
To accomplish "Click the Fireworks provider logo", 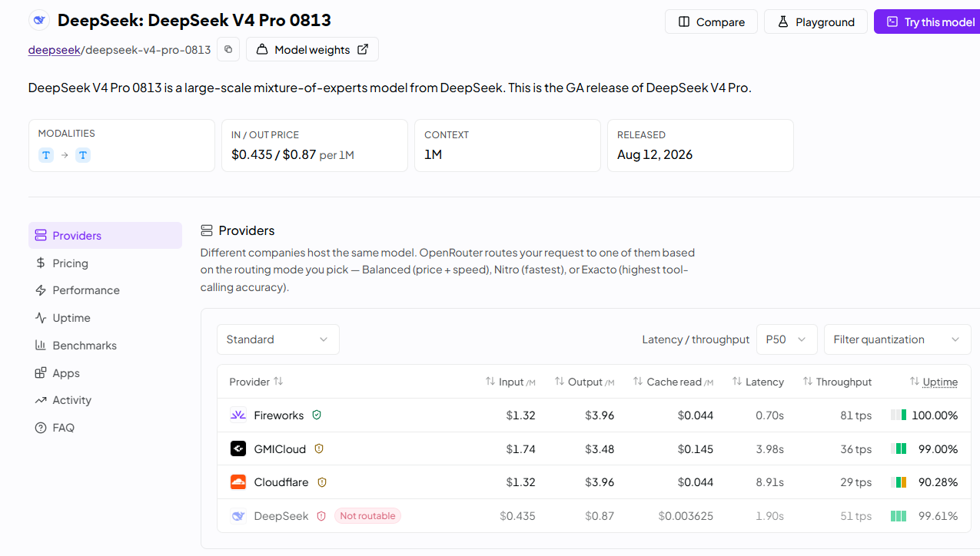I will pyautogui.click(x=238, y=415).
